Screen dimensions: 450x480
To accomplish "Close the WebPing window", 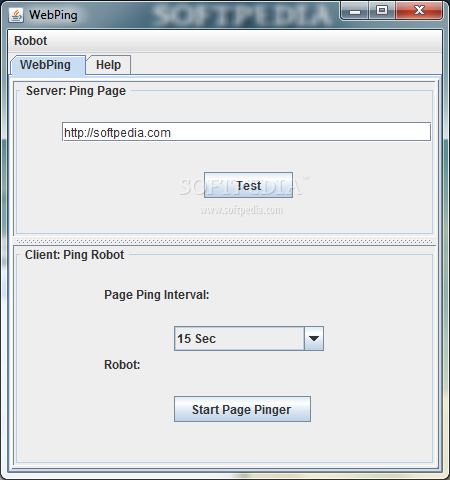I will click(x=419, y=11).
